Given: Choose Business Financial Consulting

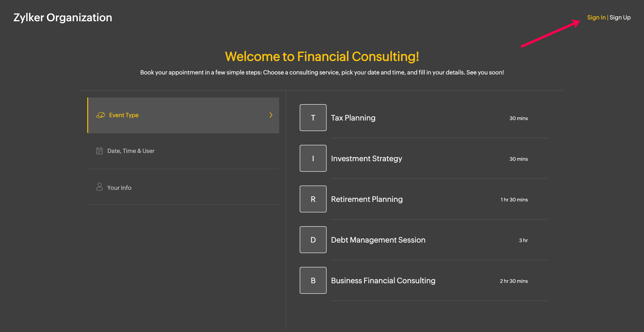Looking at the screenshot, I should click(383, 281).
